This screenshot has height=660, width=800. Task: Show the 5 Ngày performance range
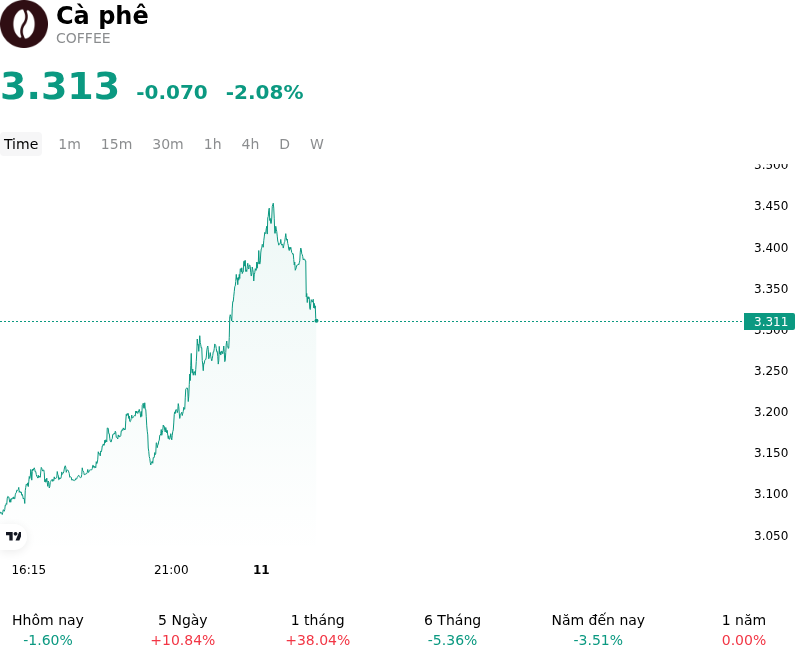(x=183, y=630)
